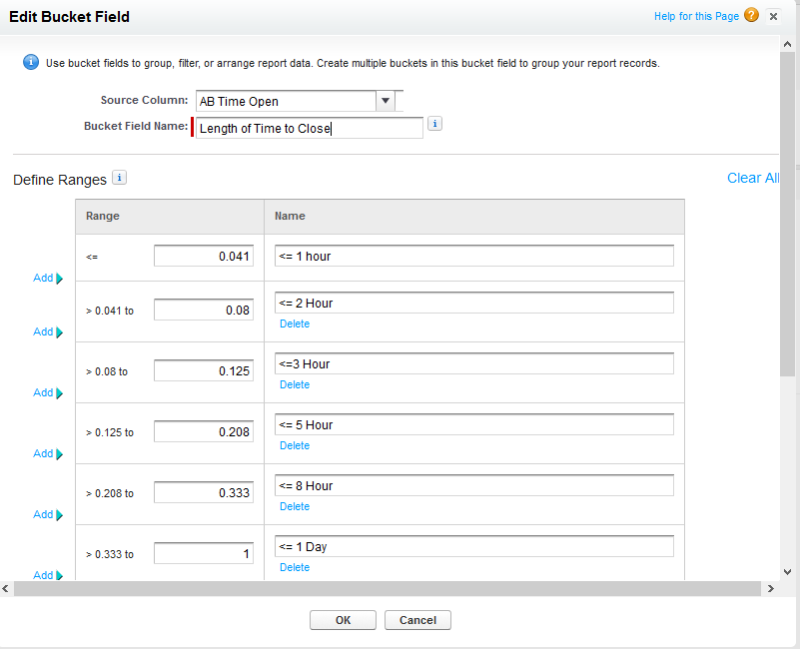Click the Bucket Field Name input
Viewport: 800px width, 649px height.
[309, 128]
